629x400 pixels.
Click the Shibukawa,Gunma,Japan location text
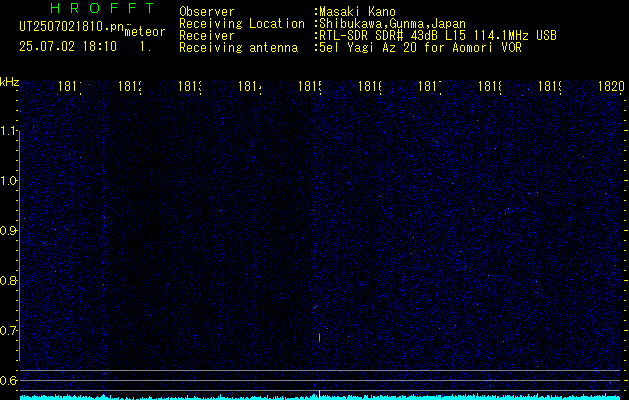(392, 24)
